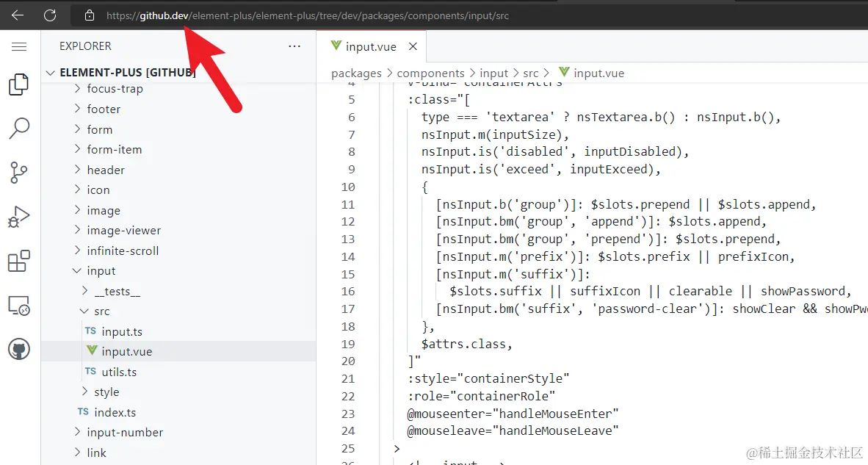Click line number 5 in the gutter
868x465 pixels.
pyautogui.click(x=352, y=100)
